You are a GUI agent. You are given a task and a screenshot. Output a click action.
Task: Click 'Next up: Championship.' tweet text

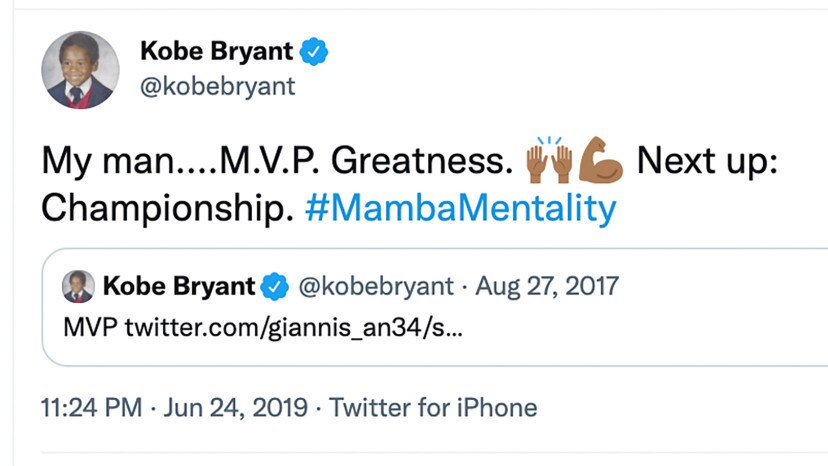[x=409, y=184]
